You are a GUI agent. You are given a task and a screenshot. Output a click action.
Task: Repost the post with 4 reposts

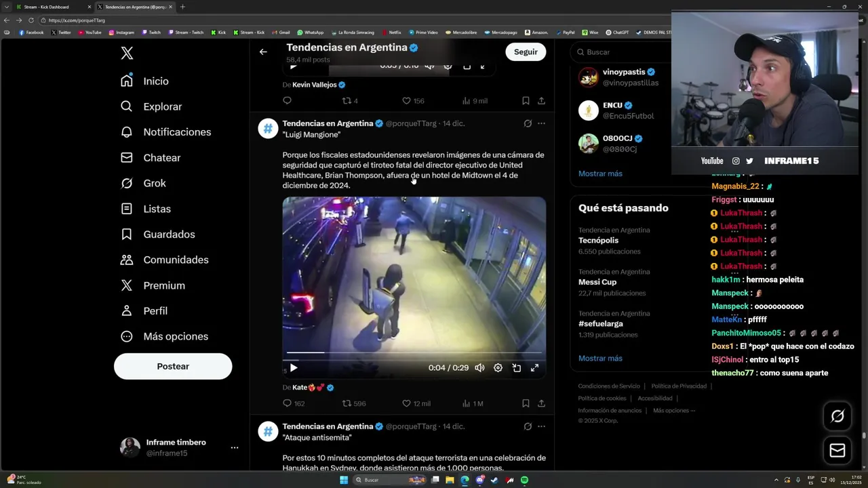(x=350, y=100)
